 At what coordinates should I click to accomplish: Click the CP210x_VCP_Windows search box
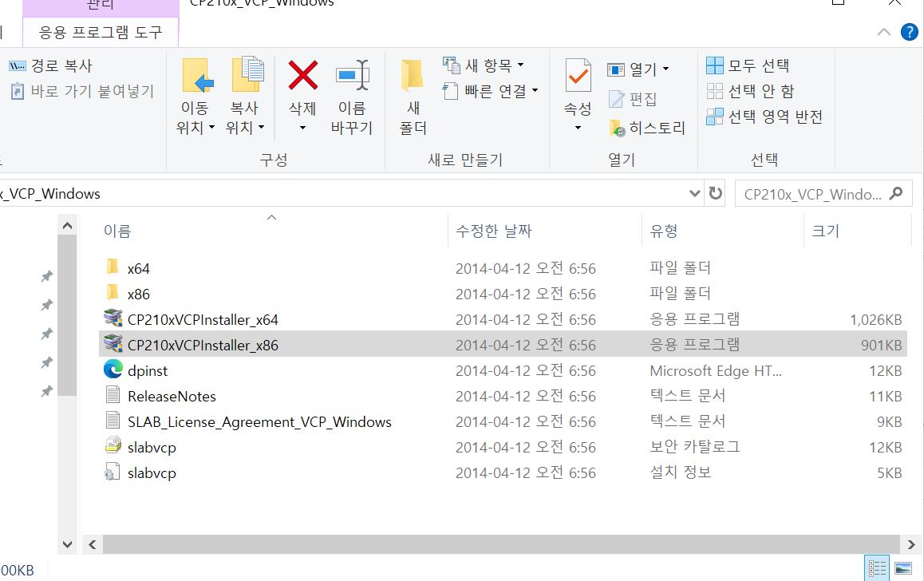(x=812, y=194)
